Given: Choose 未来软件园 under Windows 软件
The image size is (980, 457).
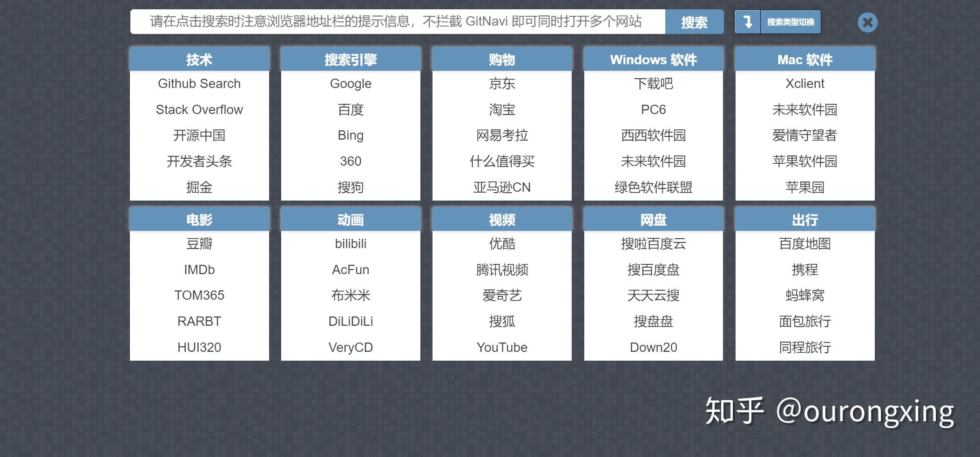Looking at the screenshot, I should coord(654,161).
